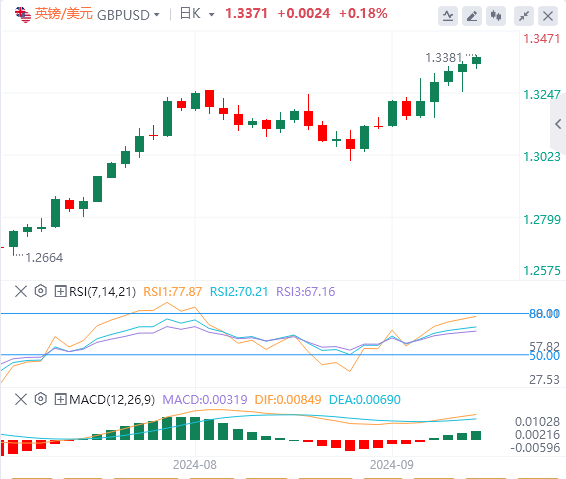Screen dimensions: 566x479
Task: Open the line chart type icon
Action: click(x=448, y=16)
